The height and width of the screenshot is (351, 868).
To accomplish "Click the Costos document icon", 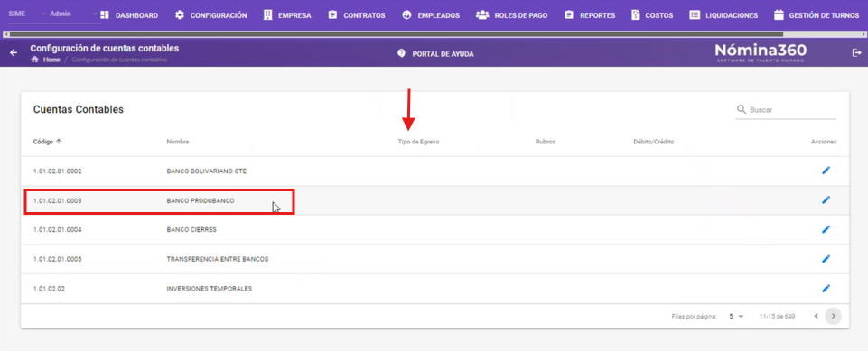I will click(x=636, y=15).
